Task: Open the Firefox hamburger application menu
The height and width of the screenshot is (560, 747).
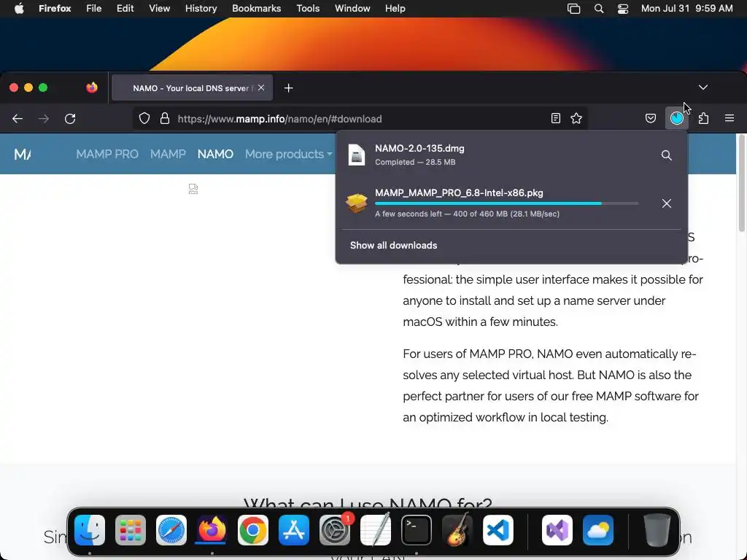Action: [729, 118]
